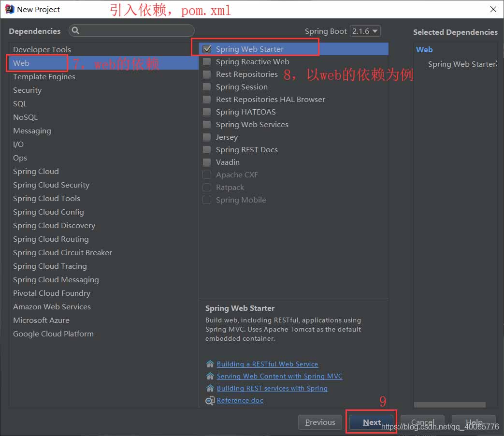The height and width of the screenshot is (436, 504).
Task: Open the Messaging category
Action: 103,131
